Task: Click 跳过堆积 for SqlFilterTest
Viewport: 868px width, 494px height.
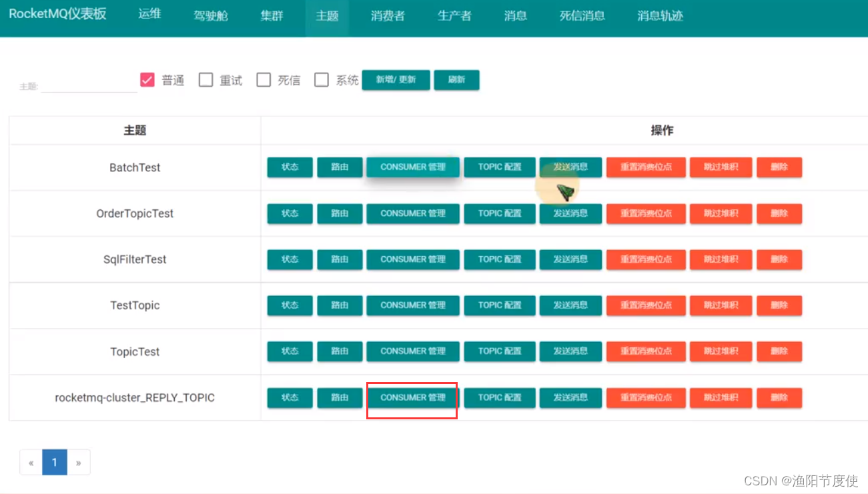Action: click(x=721, y=259)
